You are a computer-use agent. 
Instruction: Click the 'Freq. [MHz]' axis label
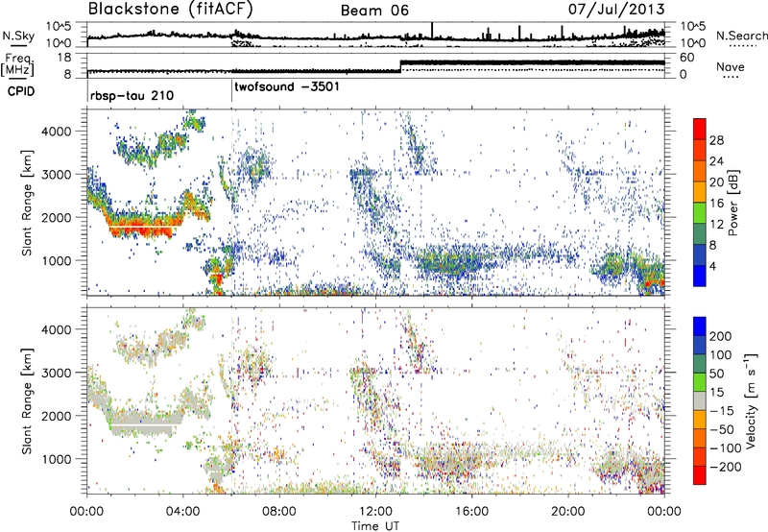(x=18, y=64)
